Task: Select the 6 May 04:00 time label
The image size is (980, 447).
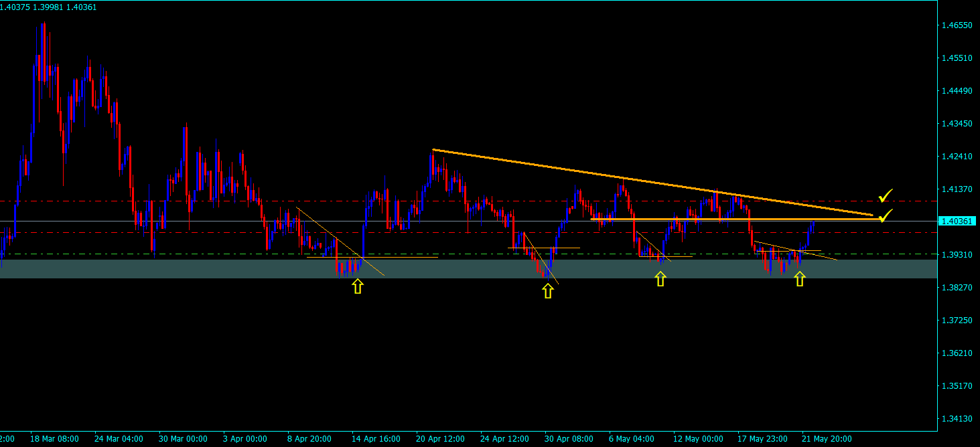Action: click(631, 439)
